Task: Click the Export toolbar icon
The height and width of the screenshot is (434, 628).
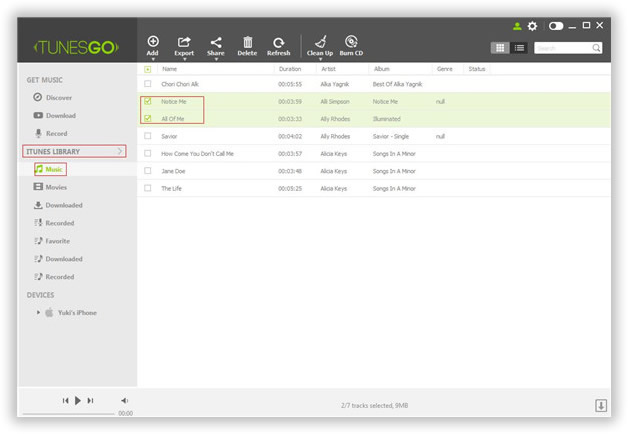Action: [x=184, y=42]
